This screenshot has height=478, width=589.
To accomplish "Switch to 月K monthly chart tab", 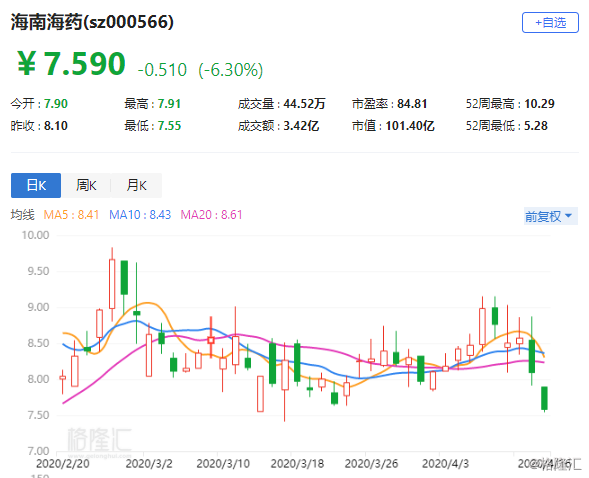I will pos(136,185).
